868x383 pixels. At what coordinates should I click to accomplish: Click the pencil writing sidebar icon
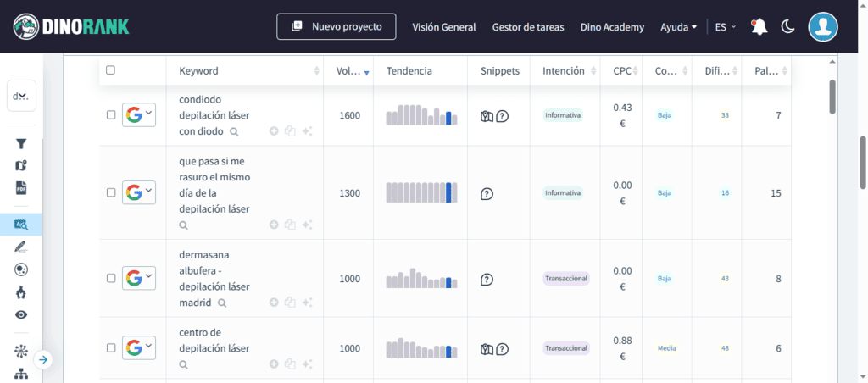(21, 247)
